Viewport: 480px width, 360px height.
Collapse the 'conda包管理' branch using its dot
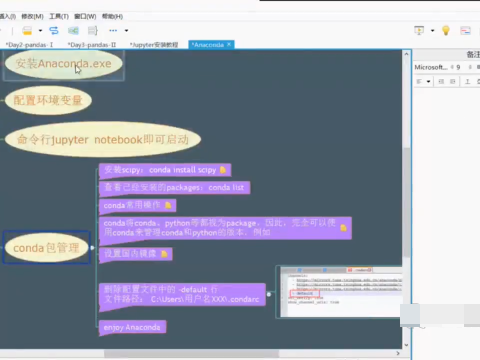pos(92,248)
